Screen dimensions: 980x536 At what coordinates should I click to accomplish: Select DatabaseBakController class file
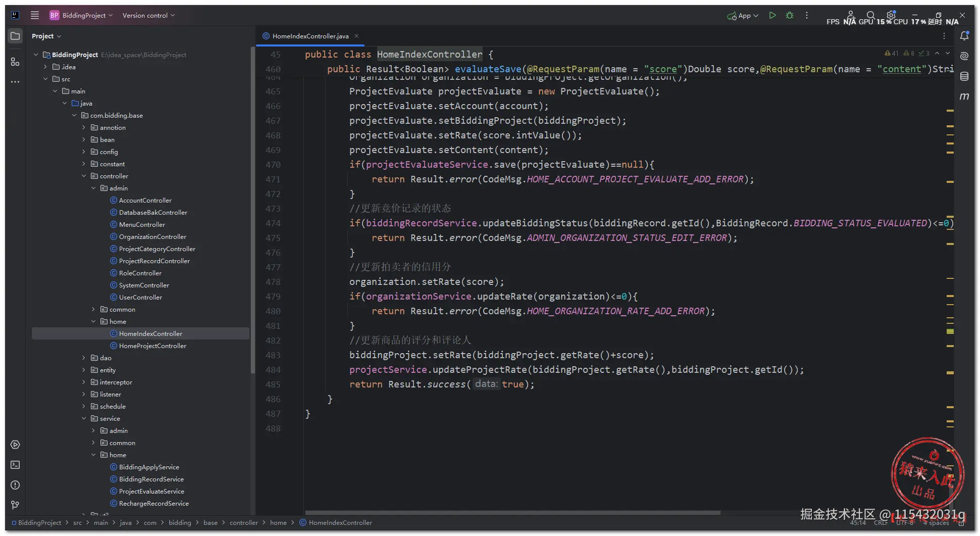pyautogui.click(x=153, y=212)
